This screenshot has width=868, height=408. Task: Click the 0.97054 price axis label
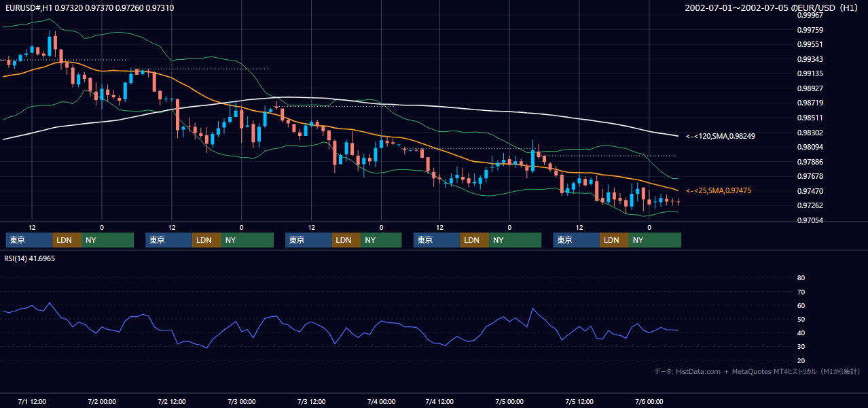(x=810, y=220)
